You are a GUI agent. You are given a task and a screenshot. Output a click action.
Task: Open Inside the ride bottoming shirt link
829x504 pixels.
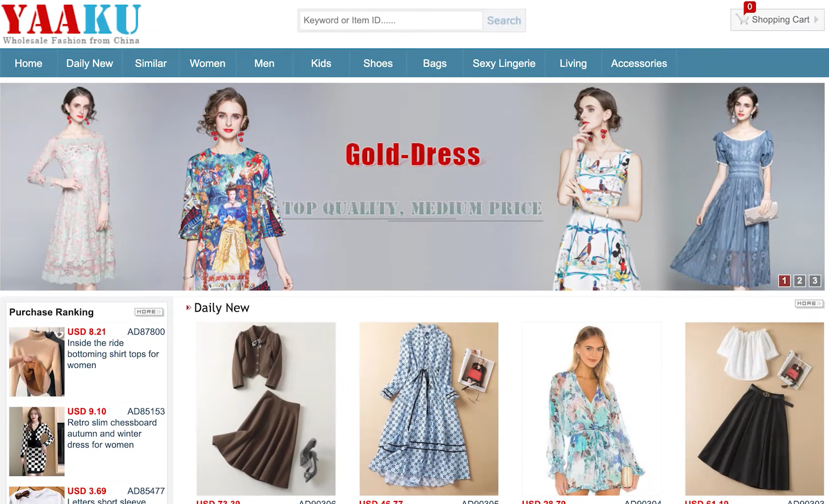(113, 354)
